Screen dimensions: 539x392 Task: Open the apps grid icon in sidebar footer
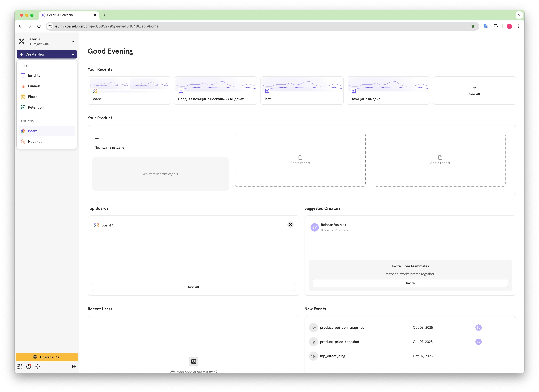tap(20, 367)
